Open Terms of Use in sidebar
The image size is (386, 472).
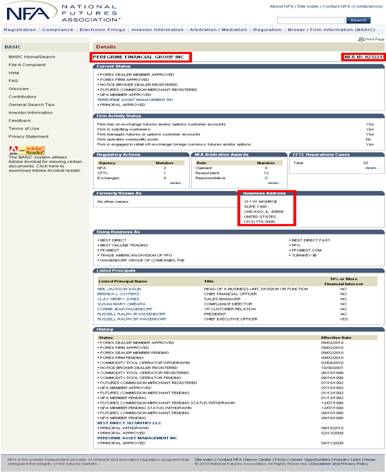point(24,129)
